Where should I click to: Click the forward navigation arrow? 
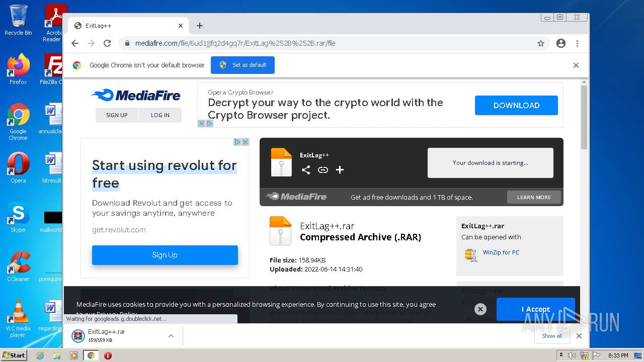(91, 43)
